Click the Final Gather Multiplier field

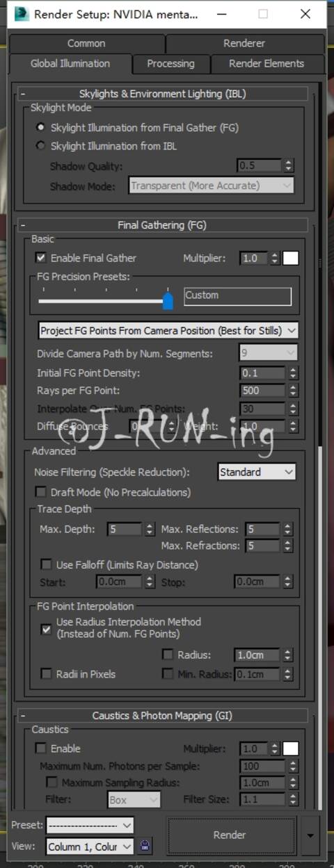click(254, 258)
